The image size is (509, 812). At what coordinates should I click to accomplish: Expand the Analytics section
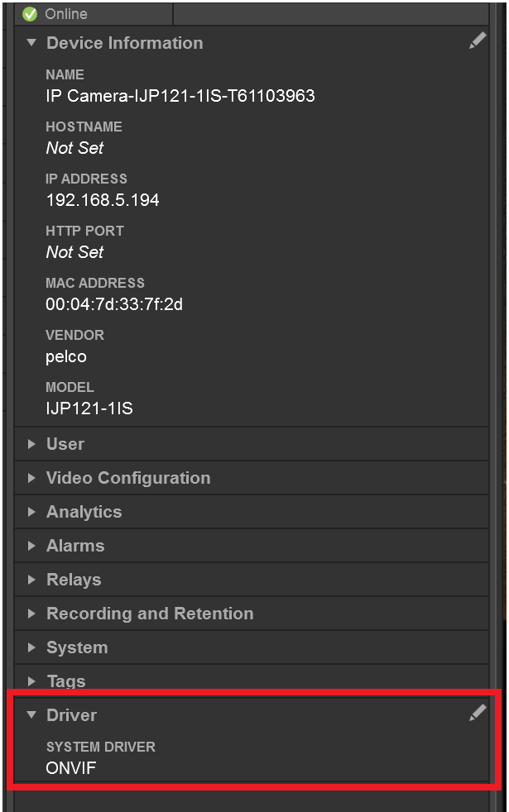point(31,512)
